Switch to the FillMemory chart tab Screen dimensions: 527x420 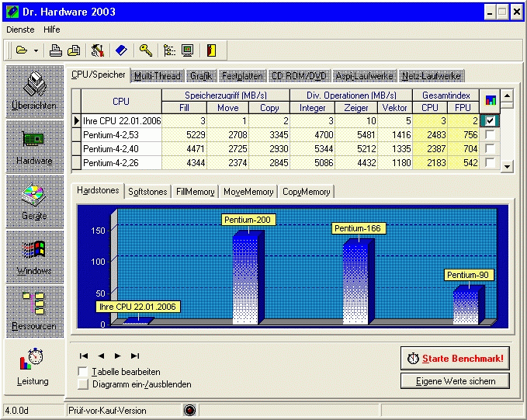coord(196,192)
